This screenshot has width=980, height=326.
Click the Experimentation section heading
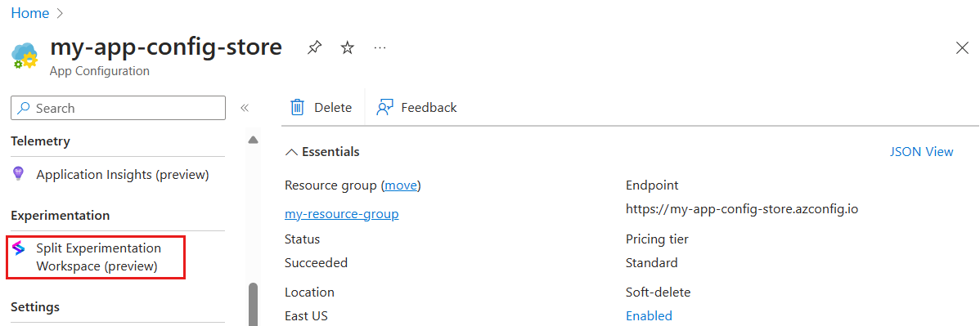coord(61,216)
